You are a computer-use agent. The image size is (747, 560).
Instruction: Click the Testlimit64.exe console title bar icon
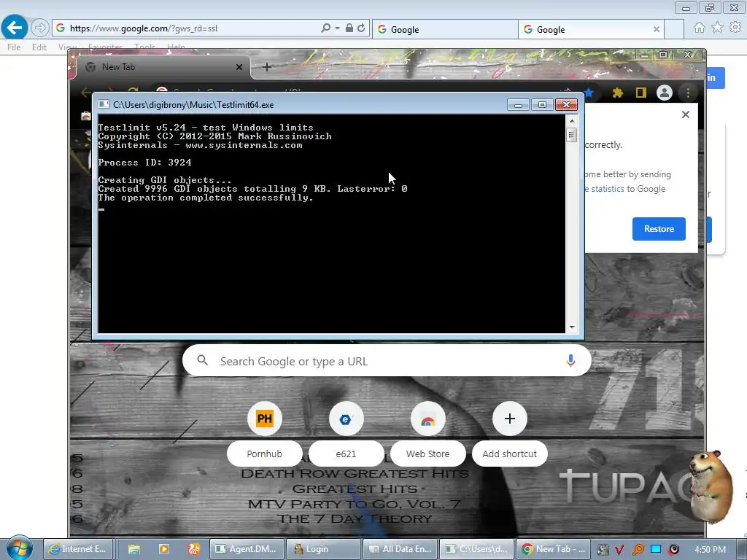tap(104, 105)
